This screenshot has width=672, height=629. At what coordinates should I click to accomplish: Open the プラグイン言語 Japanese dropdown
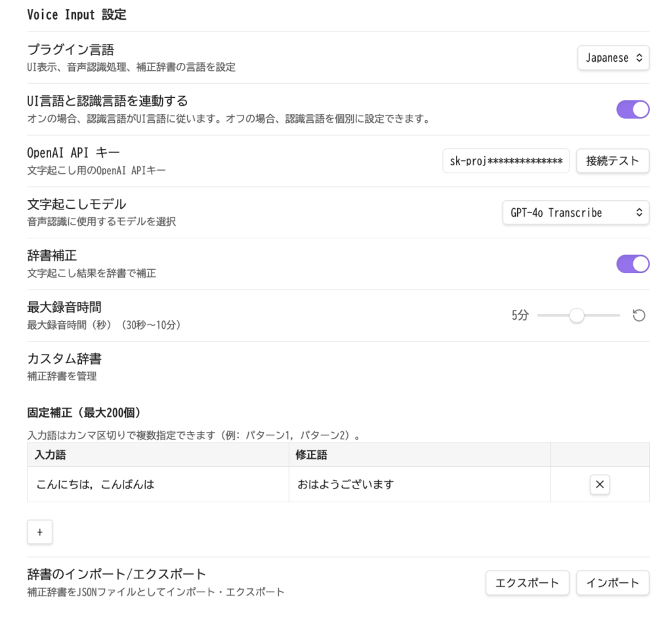click(613, 58)
